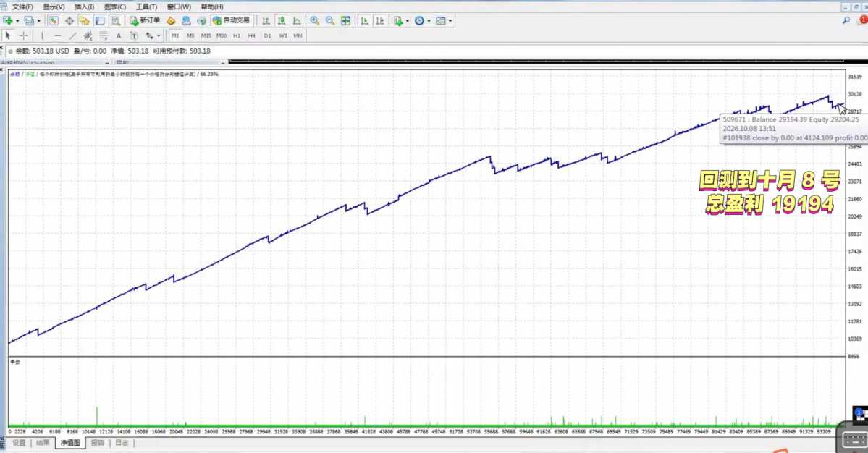Click the zoom in magnifier icon
The image size is (868, 453).
[314, 20]
